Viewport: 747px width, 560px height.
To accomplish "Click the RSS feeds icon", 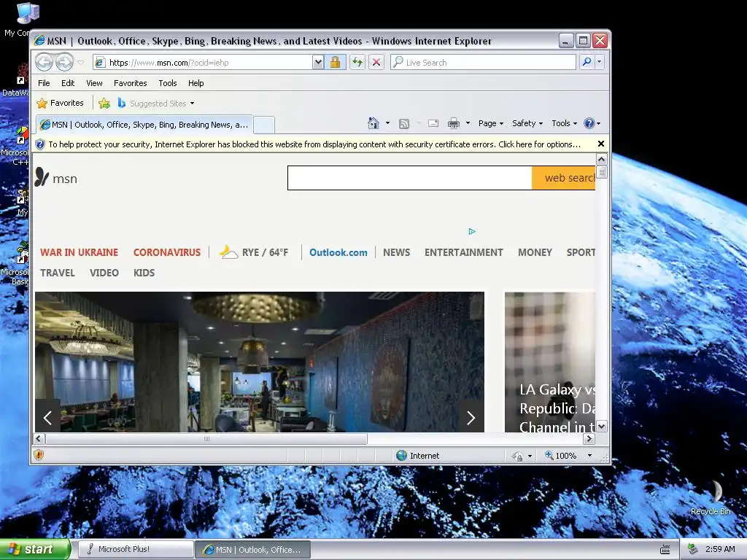I will pyautogui.click(x=404, y=124).
